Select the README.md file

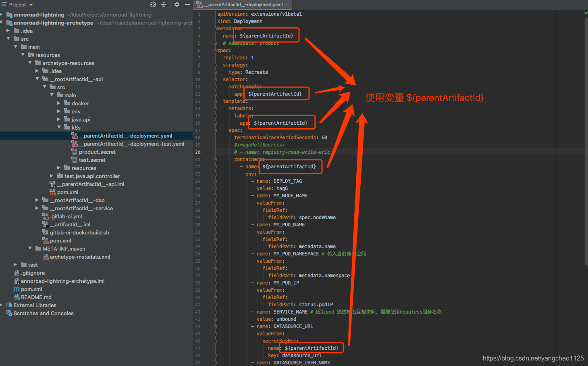coord(36,297)
